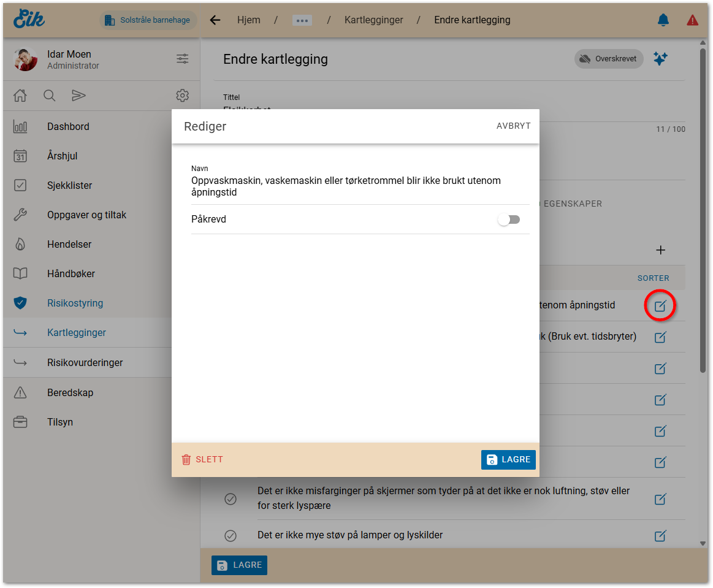Expand the collapsed breadcrumb ellipsis
713x588 pixels.
(302, 20)
